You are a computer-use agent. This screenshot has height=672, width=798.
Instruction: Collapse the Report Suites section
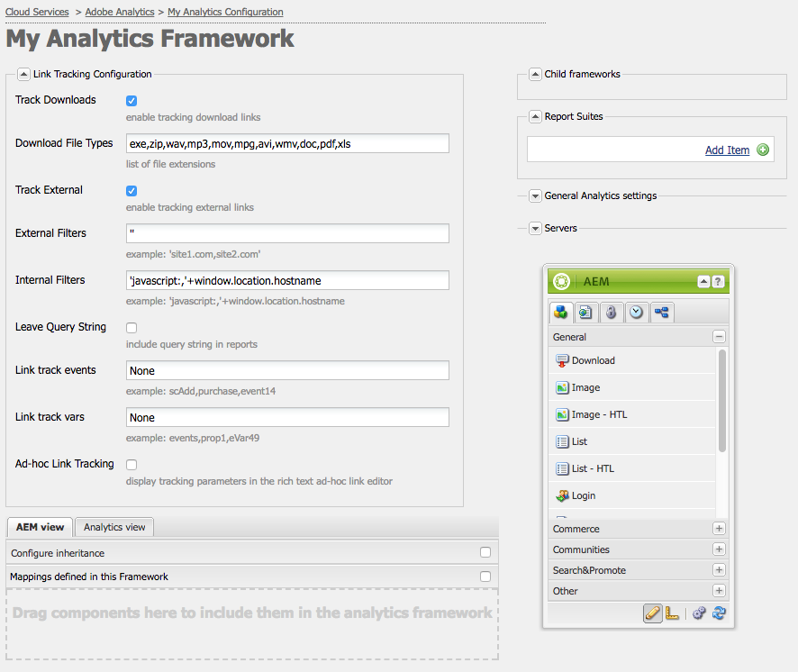pos(535,116)
